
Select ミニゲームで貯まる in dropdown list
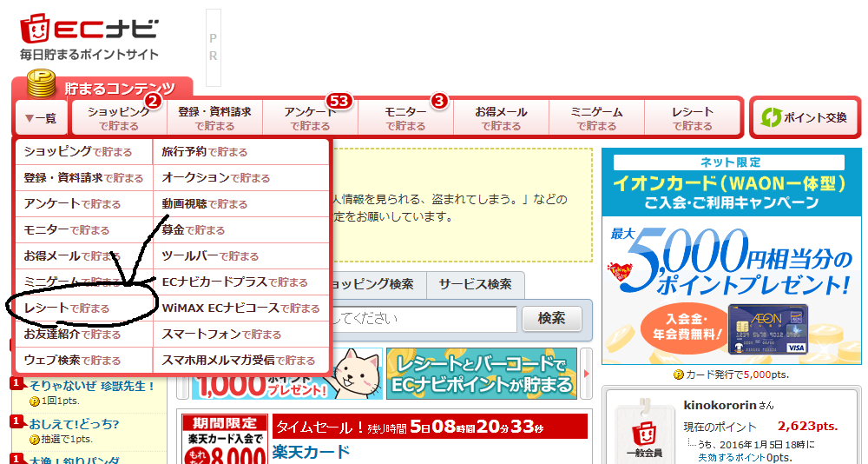pyautogui.click(x=84, y=282)
